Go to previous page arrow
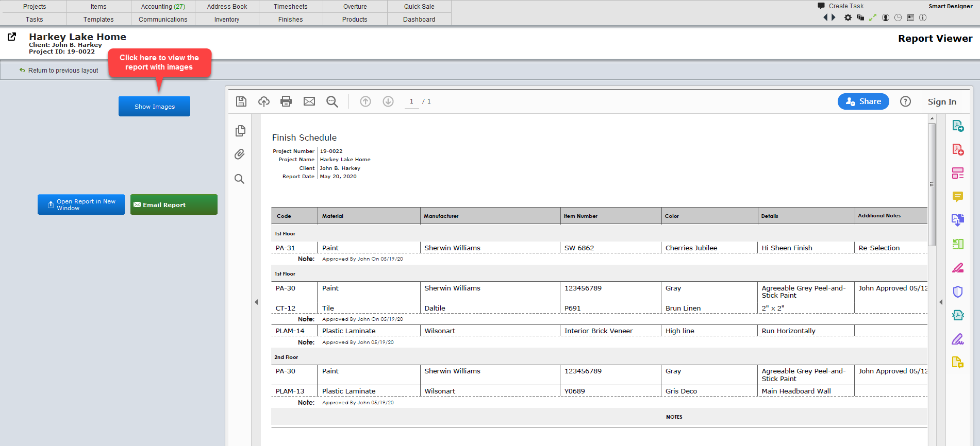 (366, 101)
